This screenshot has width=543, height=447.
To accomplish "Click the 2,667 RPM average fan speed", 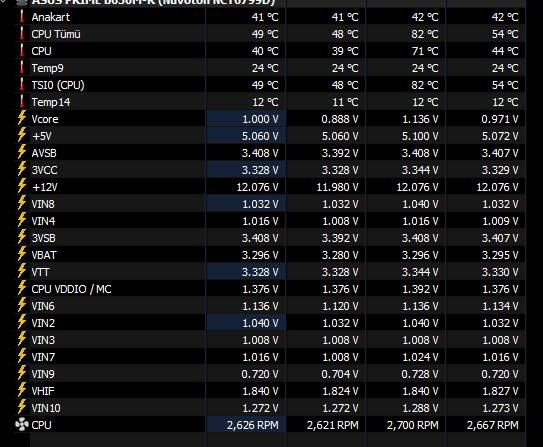I will (x=492, y=425).
